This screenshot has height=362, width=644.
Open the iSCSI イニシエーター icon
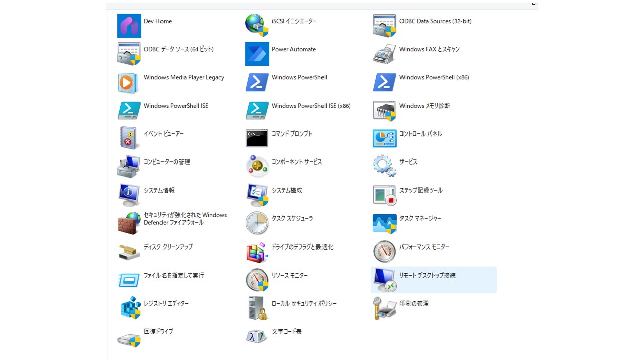point(257,26)
